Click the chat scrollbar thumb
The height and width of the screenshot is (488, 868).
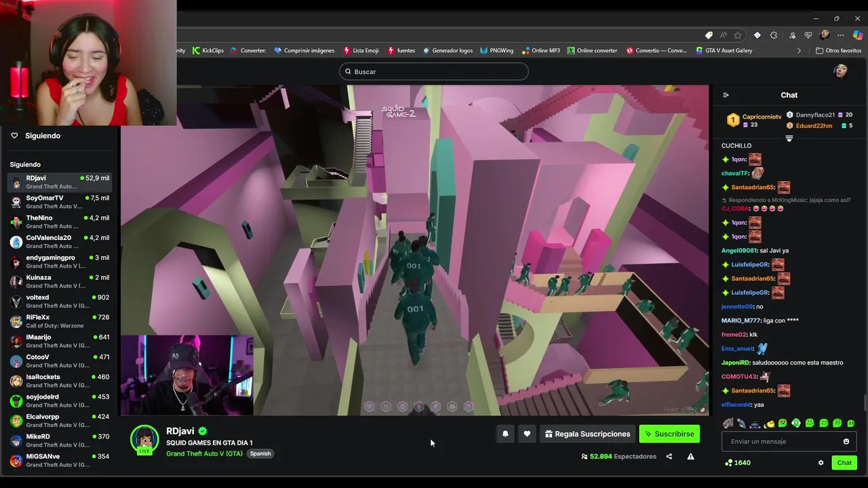[865, 403]
